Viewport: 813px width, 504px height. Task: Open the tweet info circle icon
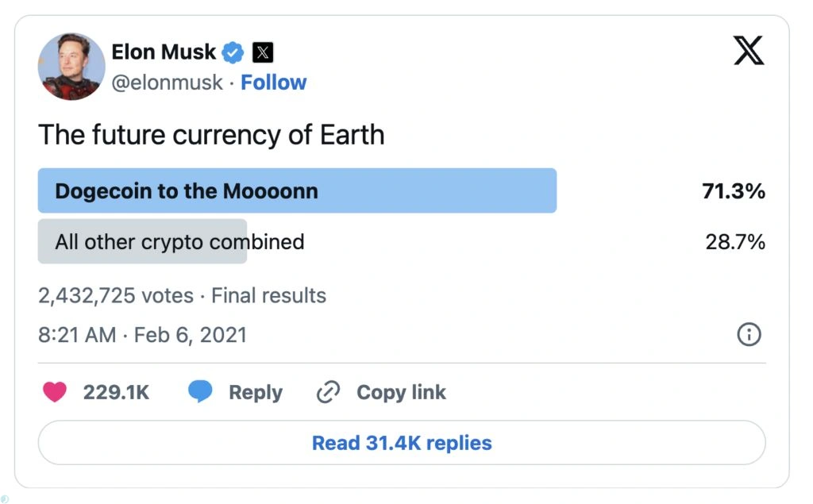click(x=749, y=335)
